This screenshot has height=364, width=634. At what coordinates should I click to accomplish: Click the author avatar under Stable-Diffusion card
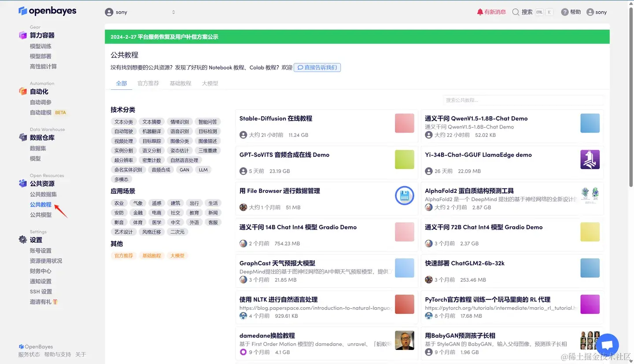pyautogui.click(x=243, y=135)
